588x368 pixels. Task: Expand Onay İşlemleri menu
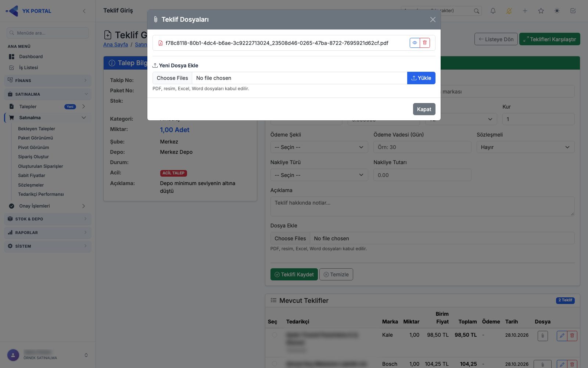pyautogui.click(x=48, y=206)
